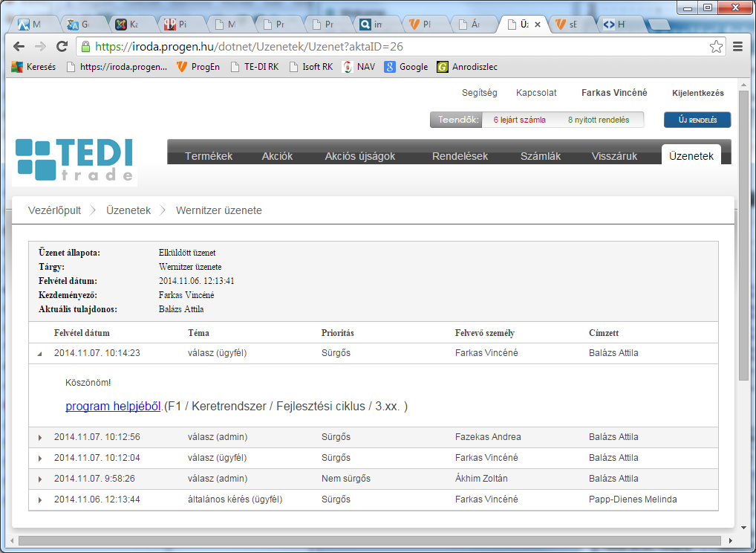Select the Üzenetek menu tab
Viewport: 756px width, 553px height.
pos(691,155)
